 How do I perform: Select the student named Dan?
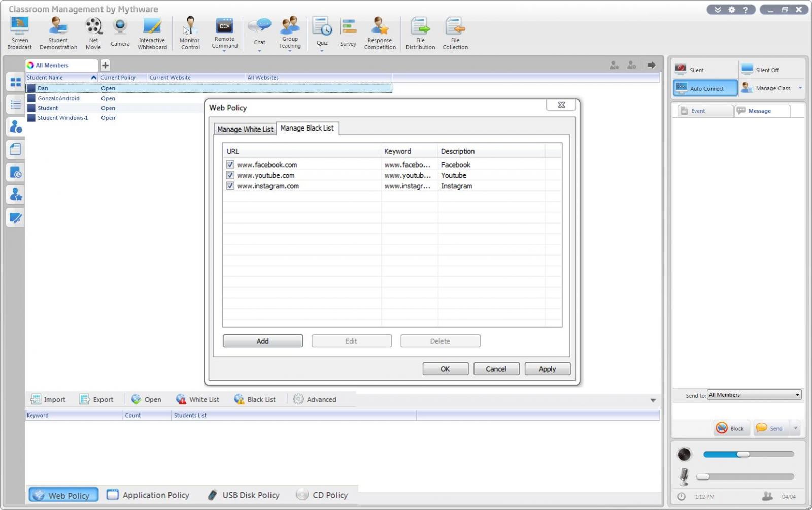(x=43, y=88)
